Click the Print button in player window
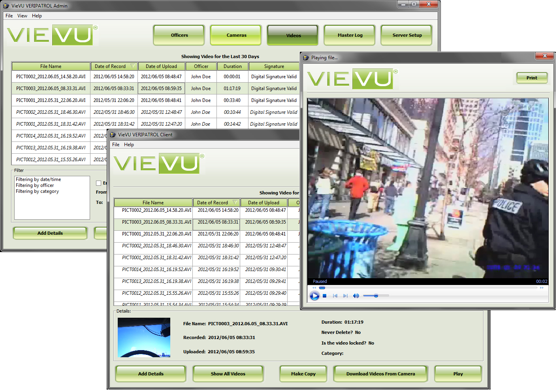The image size is (557, 392). pyautogui.click(x=532, y=78)
